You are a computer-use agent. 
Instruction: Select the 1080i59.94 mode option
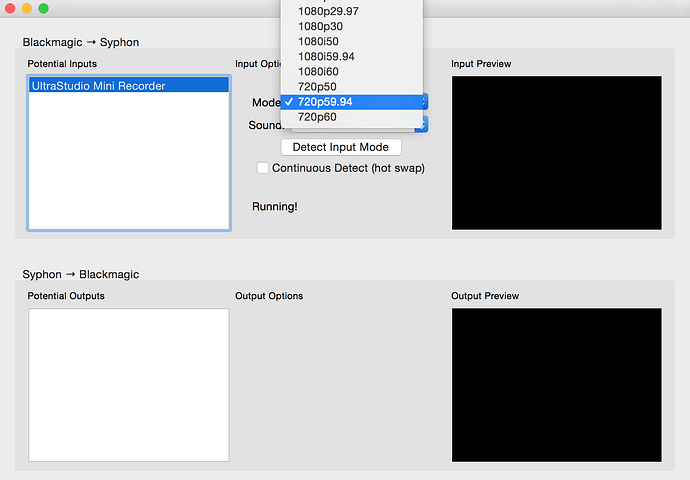tap(326, 56)
